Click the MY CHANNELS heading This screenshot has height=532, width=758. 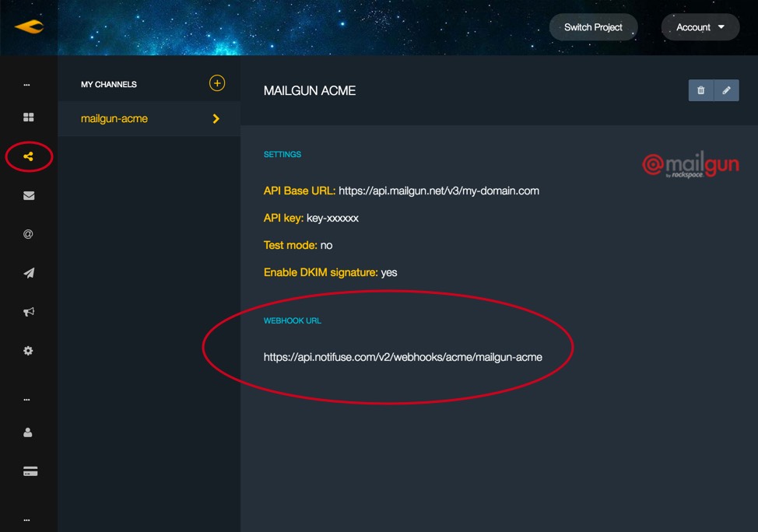click(x=109, y=85)
